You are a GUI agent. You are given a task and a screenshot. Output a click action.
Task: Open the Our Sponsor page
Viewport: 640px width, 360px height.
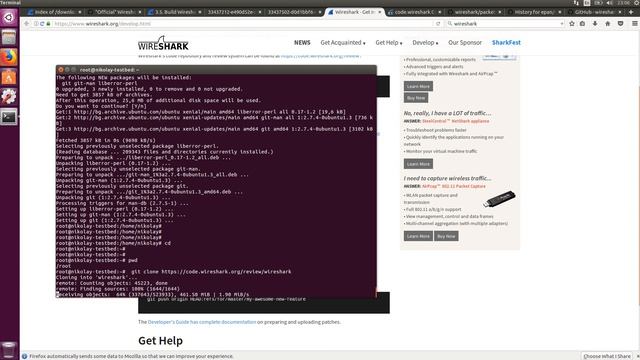465,42
